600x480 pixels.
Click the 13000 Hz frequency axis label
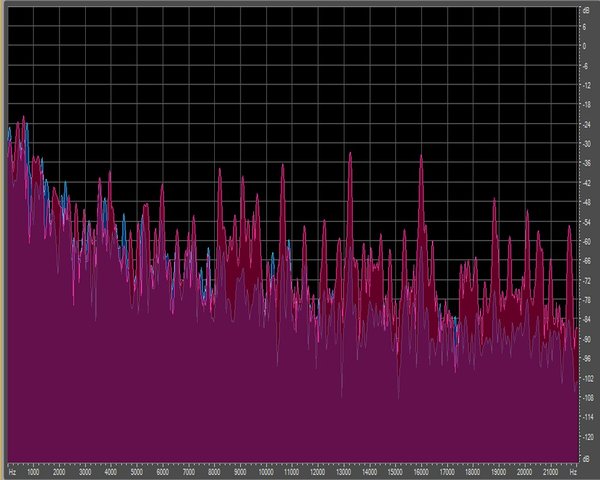[344, 472]
